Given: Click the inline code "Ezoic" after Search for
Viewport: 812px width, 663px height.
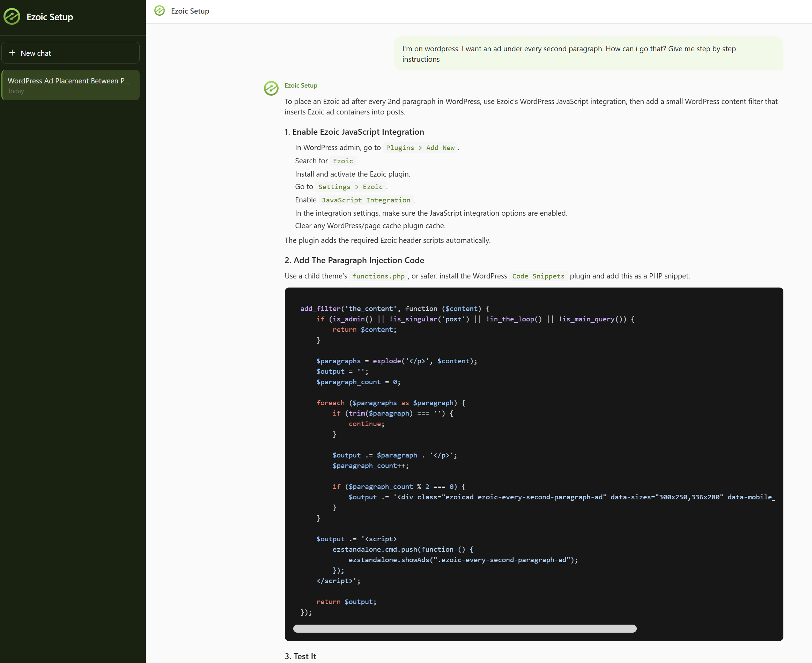Looking at the screenshot, I should click(x=343, y=161).
